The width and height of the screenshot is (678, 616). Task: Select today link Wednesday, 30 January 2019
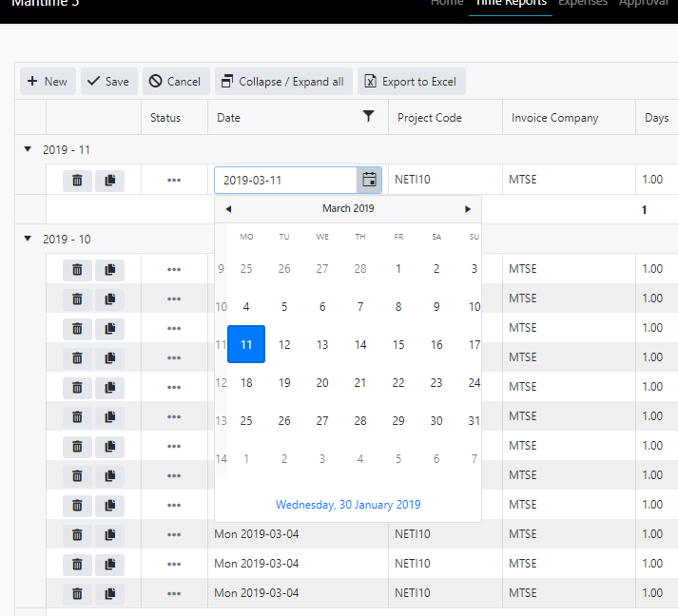point(348,505)
